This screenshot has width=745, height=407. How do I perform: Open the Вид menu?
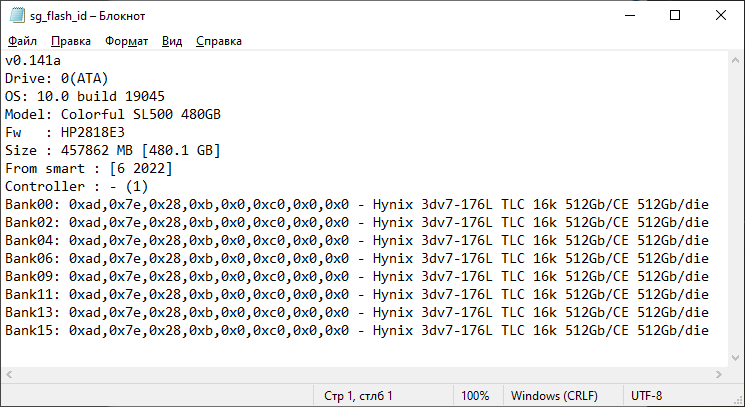(172, 41)
